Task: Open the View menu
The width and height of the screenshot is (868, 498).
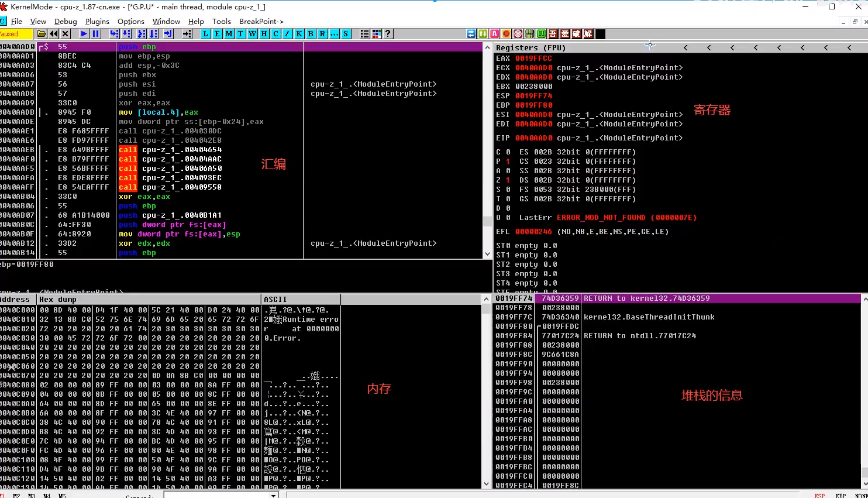Action: [x=38, y=22]
